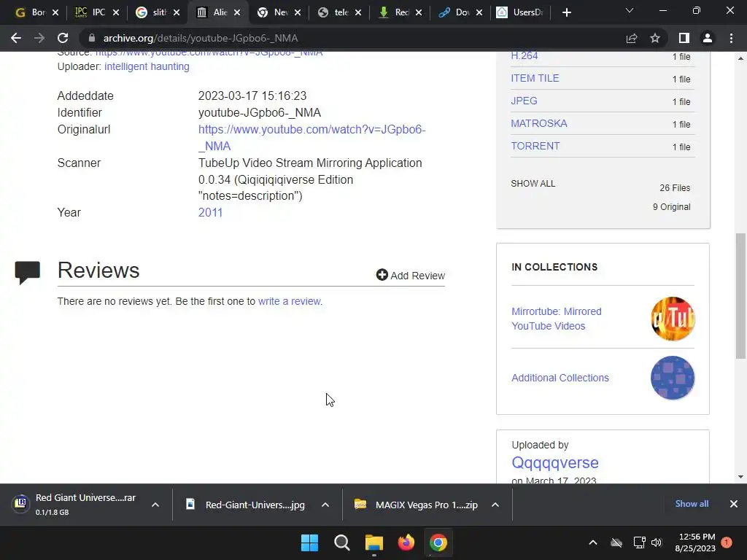Close the IPC tab
The width and height of the screenshot is (747, 560).
[x=116, y=13]
